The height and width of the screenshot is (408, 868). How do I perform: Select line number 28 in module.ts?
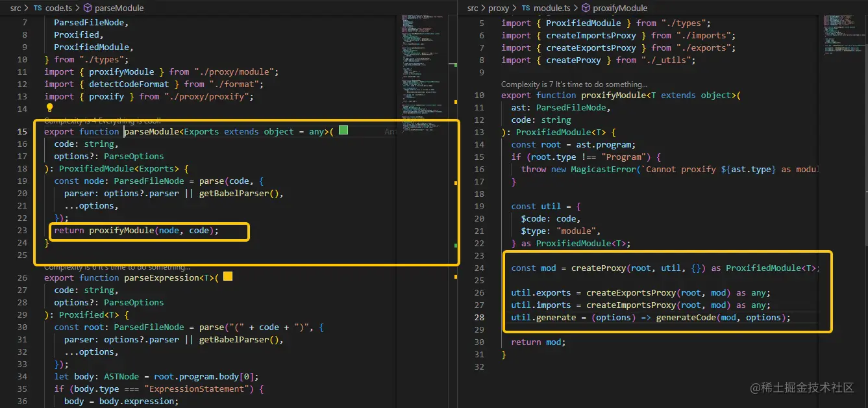pyautogui.click(x=479, y=317)
